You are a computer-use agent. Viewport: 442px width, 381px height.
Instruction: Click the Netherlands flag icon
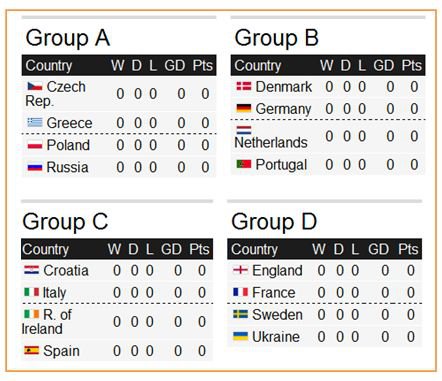(x=244, y=129)
